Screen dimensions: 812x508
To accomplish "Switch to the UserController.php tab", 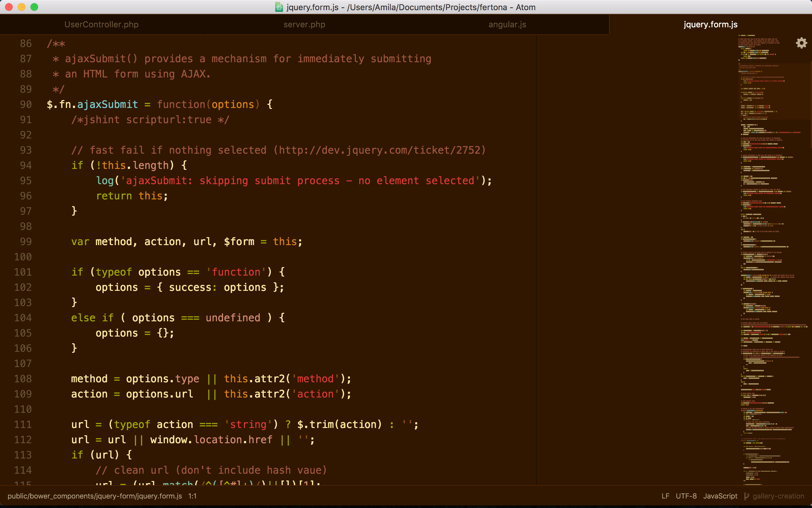I will pyautogui.click(x=101, y=24).
